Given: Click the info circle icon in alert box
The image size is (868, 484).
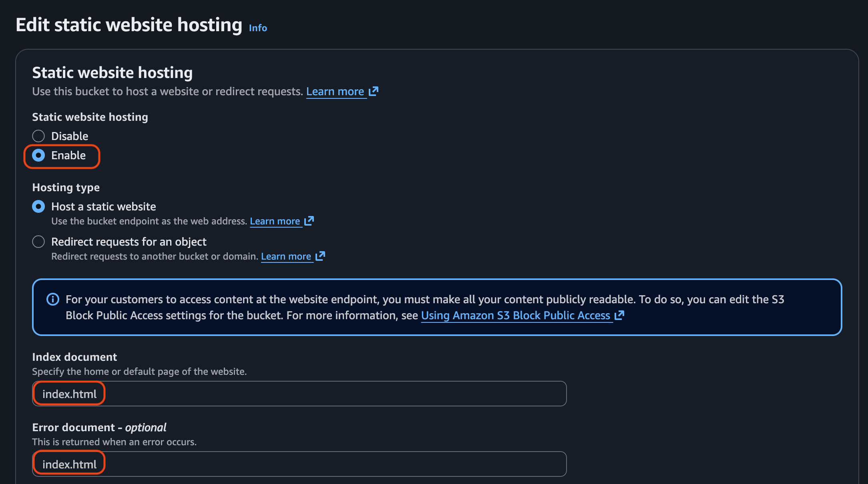Looking at the screenshot, I should (x=53, y=299).
